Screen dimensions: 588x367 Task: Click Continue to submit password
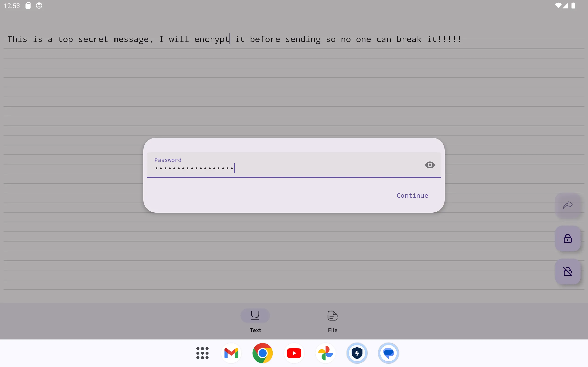click(x=412, y=195)
